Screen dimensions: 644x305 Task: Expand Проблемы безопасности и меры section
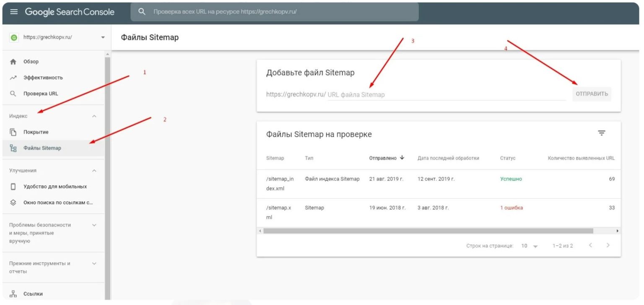click(x=94, y=225)
